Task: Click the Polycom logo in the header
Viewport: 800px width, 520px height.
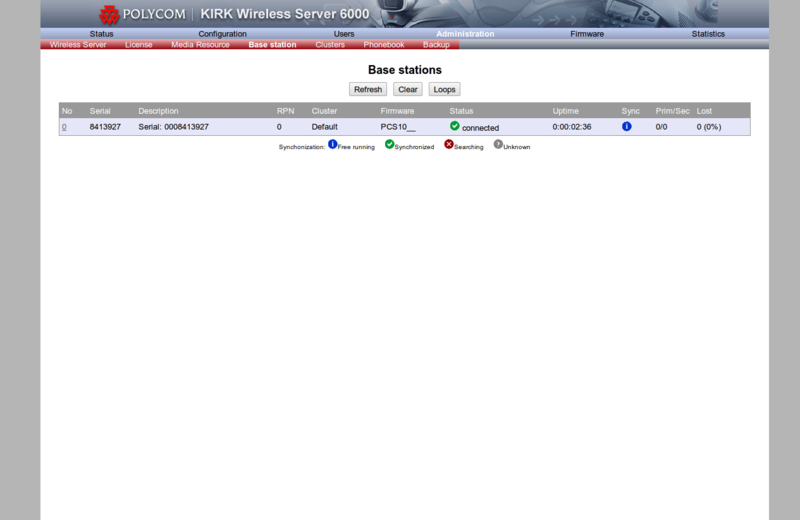Action: pos(143,14)
